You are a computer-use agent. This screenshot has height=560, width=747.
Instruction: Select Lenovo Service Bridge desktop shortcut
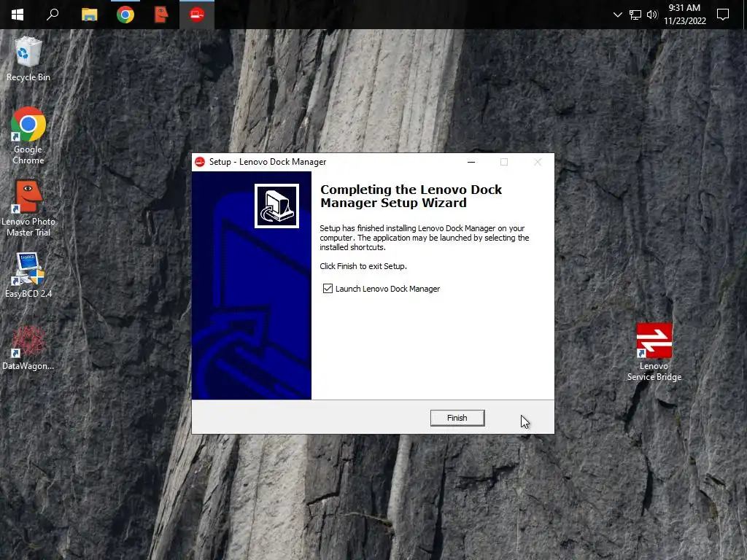click(x=654, y=352)
